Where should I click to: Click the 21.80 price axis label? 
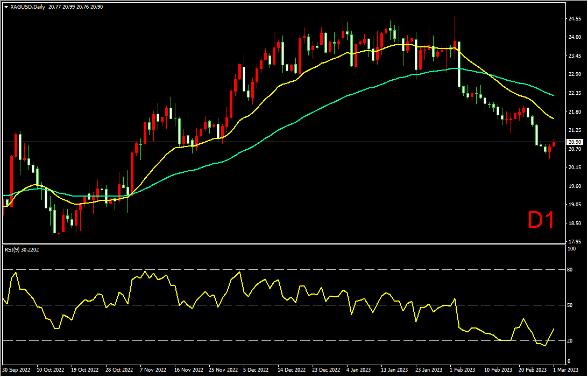(575, 112)
